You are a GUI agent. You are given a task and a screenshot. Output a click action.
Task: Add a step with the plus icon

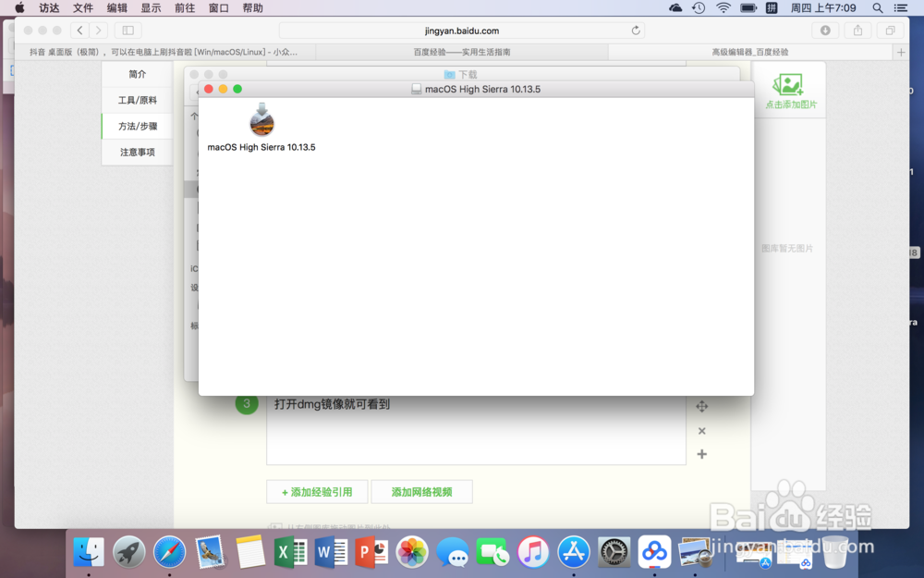tap(702, 454)
